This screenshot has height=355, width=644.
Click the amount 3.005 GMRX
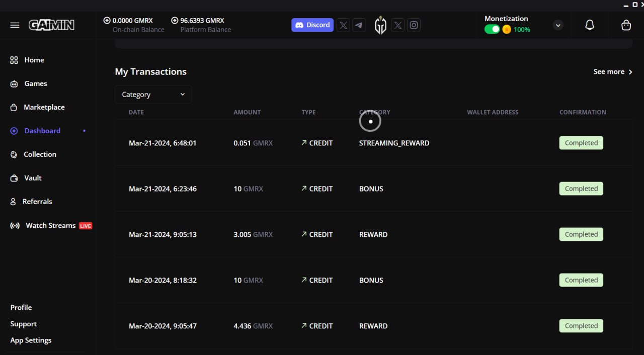click(253, 235)
